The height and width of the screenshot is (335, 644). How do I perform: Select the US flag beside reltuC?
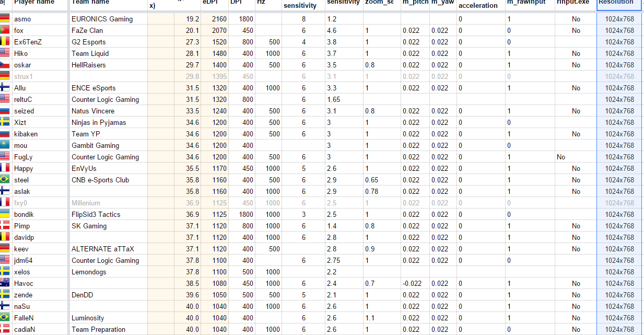[5, 99]
